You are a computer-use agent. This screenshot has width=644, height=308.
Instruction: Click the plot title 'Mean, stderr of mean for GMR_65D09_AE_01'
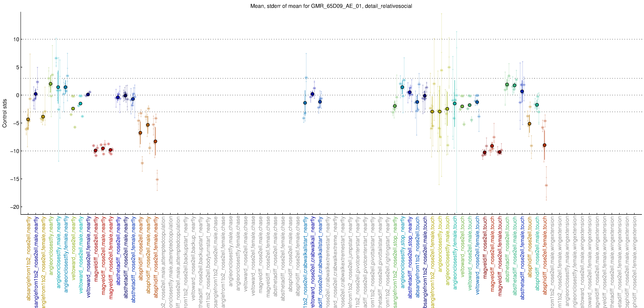tap(306, 6)
